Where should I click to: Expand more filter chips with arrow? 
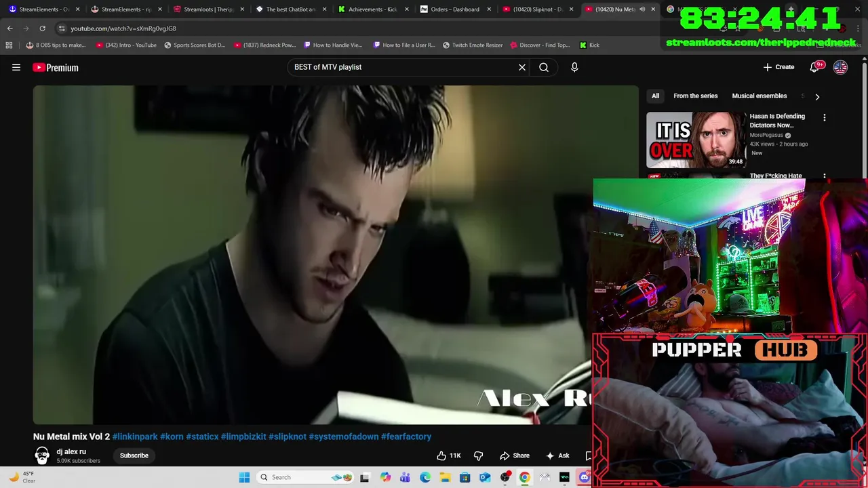817,96
